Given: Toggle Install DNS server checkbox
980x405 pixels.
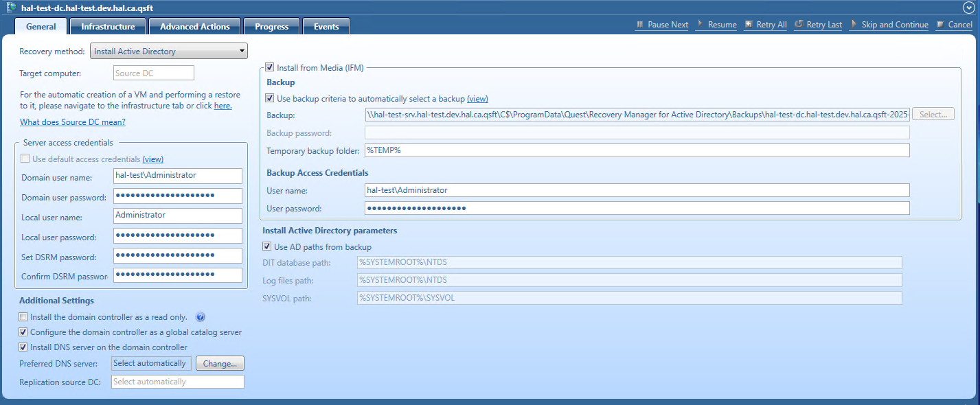Looking at the screenshot, I should (x=23, y=347).
